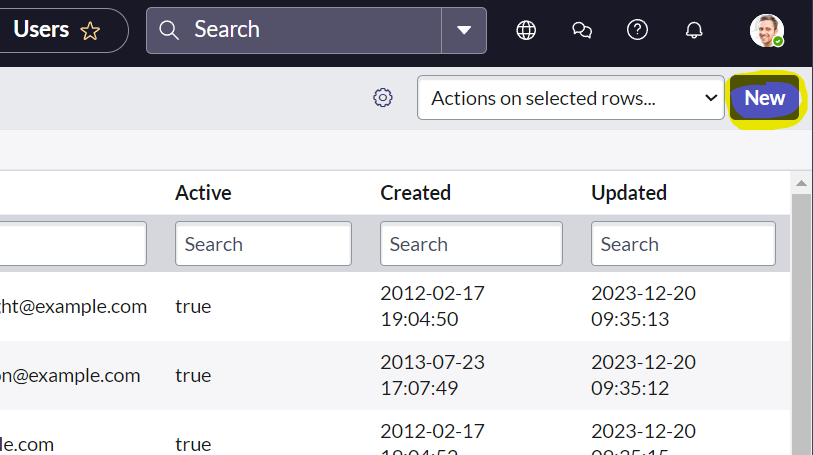Focus the Updated column search field
The width and height of the screenshot is (813, 455).
tap(683, 244)
